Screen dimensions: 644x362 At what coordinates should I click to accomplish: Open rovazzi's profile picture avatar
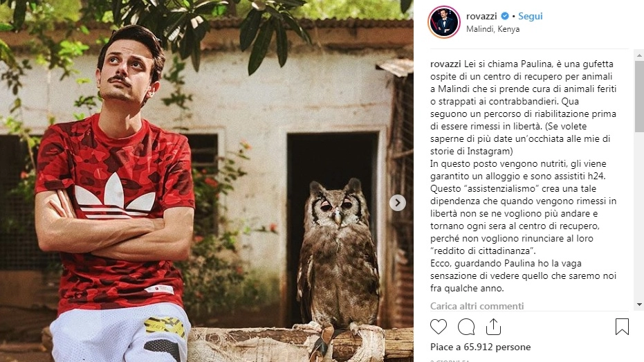(x=444, y=21)
